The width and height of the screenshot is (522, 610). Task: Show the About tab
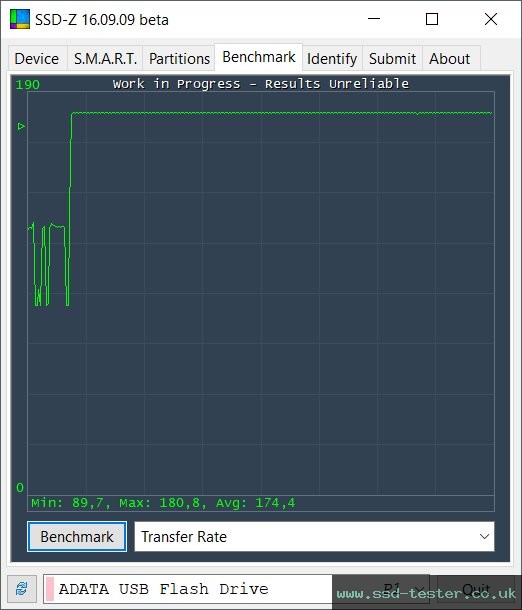coord(450,59)
